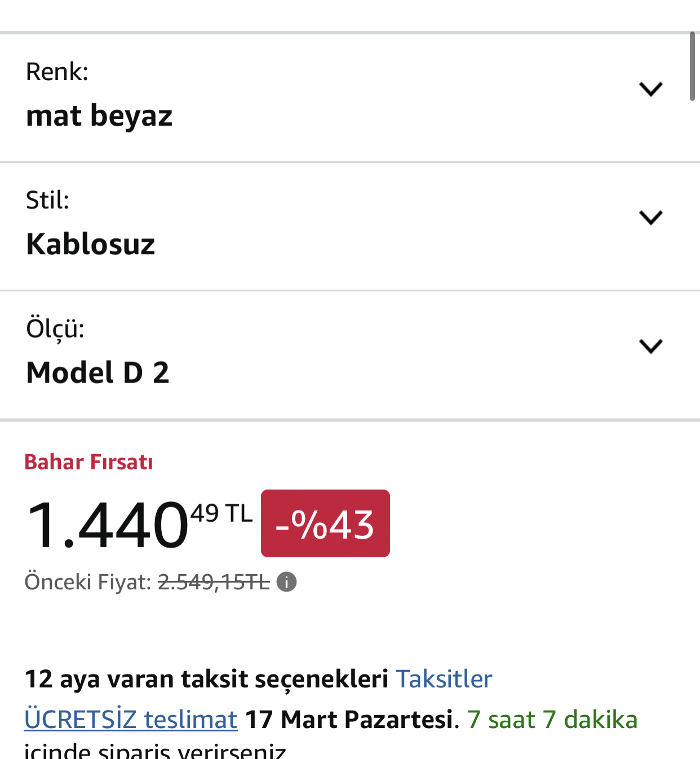Expand the Ölçü chevron arrow
Viewport: 700px width, 759px height.
tap(650, 346)
